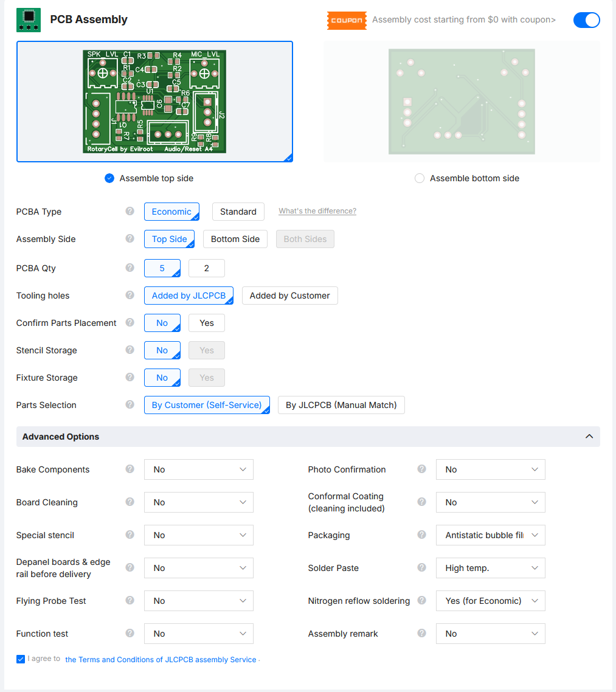Open help icon for Special stencil
Viewport: 616px width, 692px height.
pos(130,535)
